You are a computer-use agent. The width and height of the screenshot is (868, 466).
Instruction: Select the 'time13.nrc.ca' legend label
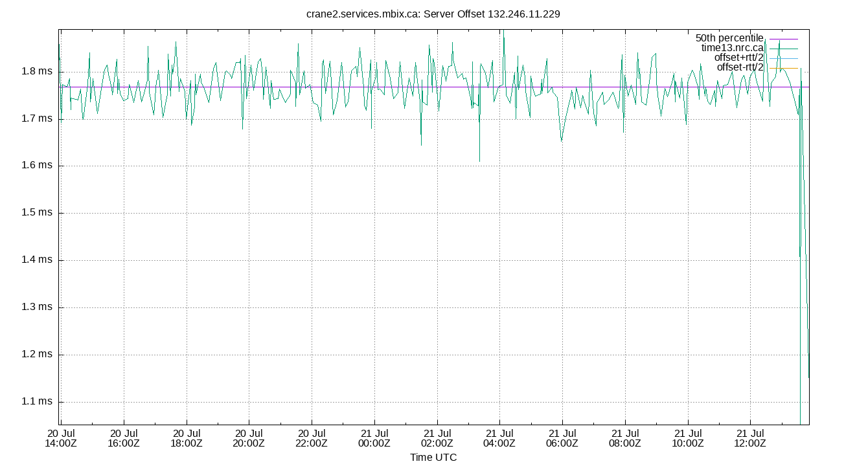tap(733, 48)
